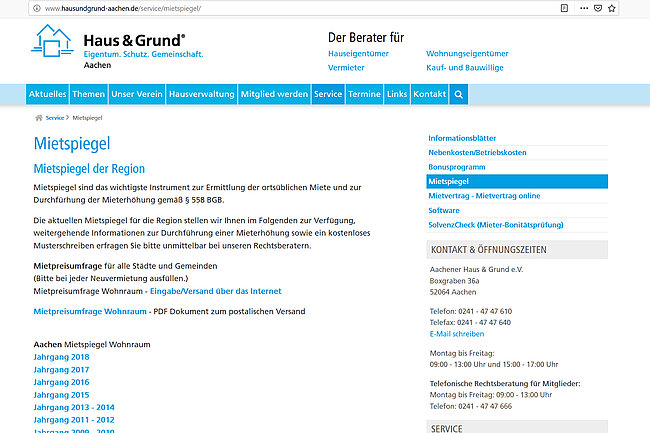
Task: Select Unser Verein in navigation bar
Action: 136,94
